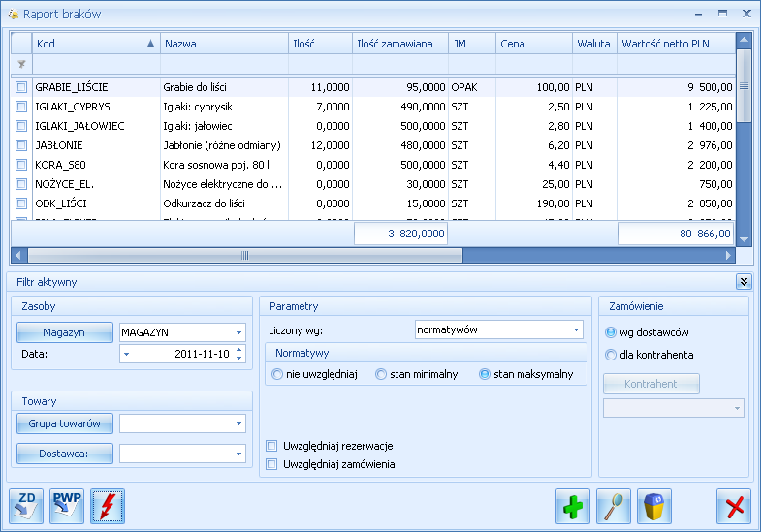Decrease the date with spinner down arrow
This screenshot has width=761, height=532.
[238, 358]
